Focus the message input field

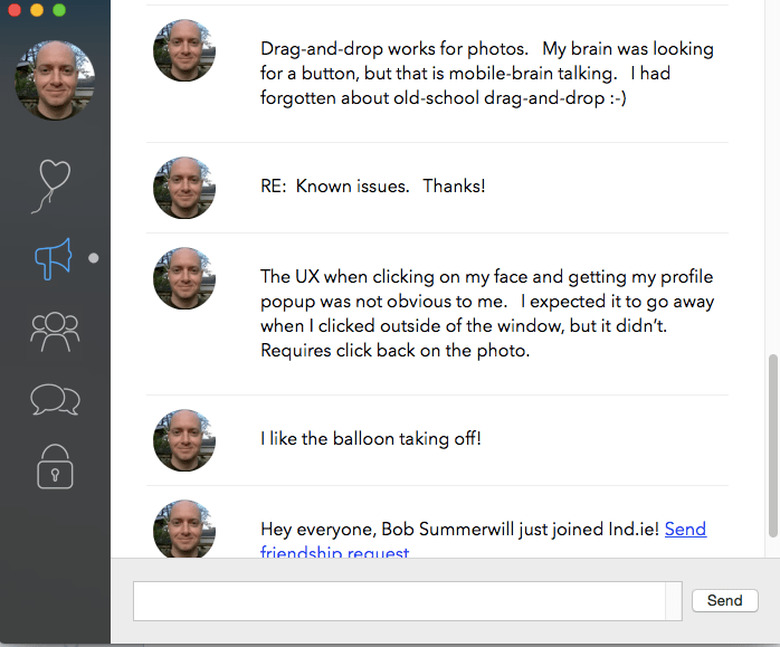click(400, 601)
